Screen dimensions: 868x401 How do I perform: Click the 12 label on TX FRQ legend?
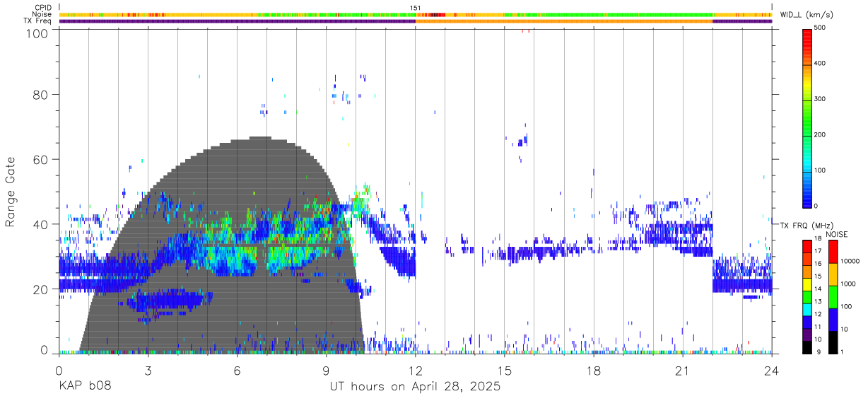pos(817,314)
